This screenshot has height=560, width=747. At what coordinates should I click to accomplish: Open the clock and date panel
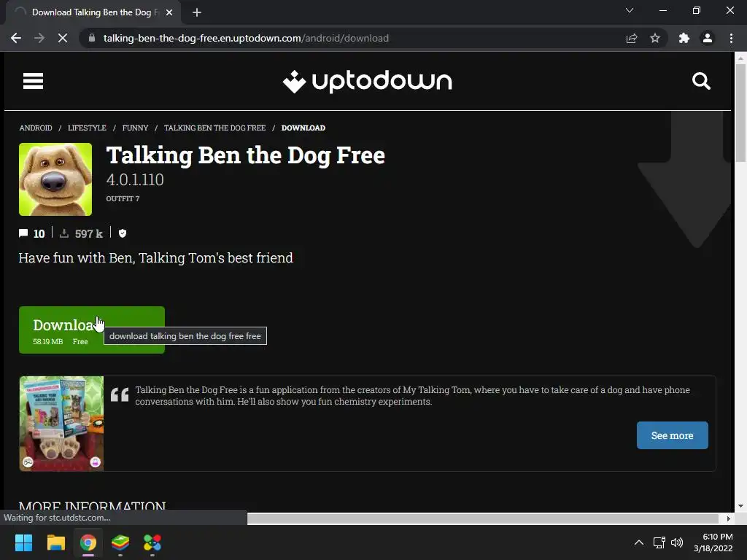tap(713, 542)
